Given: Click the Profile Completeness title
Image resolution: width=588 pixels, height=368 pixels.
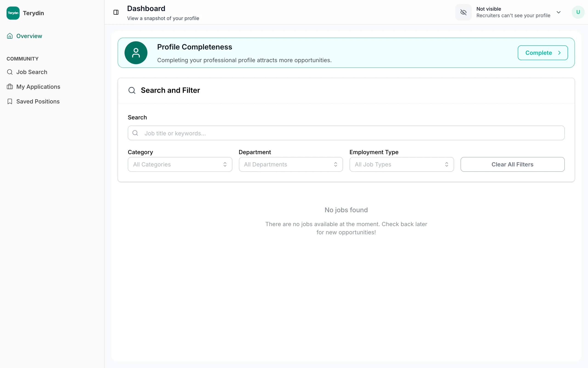Looking at the screenshot, I should tap(195, 47).
